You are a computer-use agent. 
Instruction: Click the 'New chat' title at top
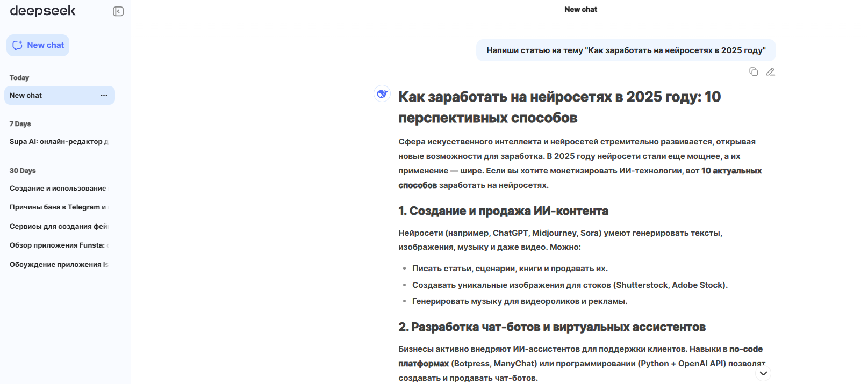pos(580,10)
